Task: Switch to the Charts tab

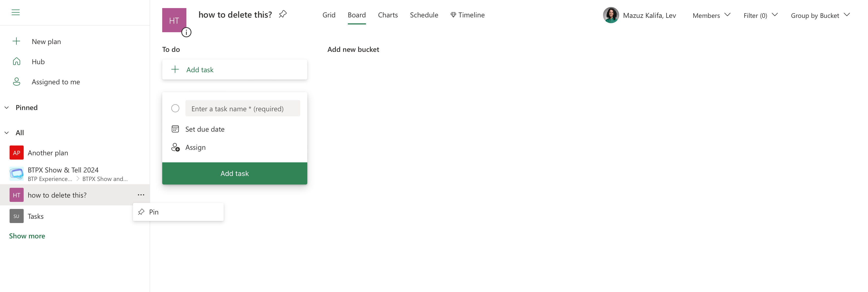Action: (x=387, y=15)
